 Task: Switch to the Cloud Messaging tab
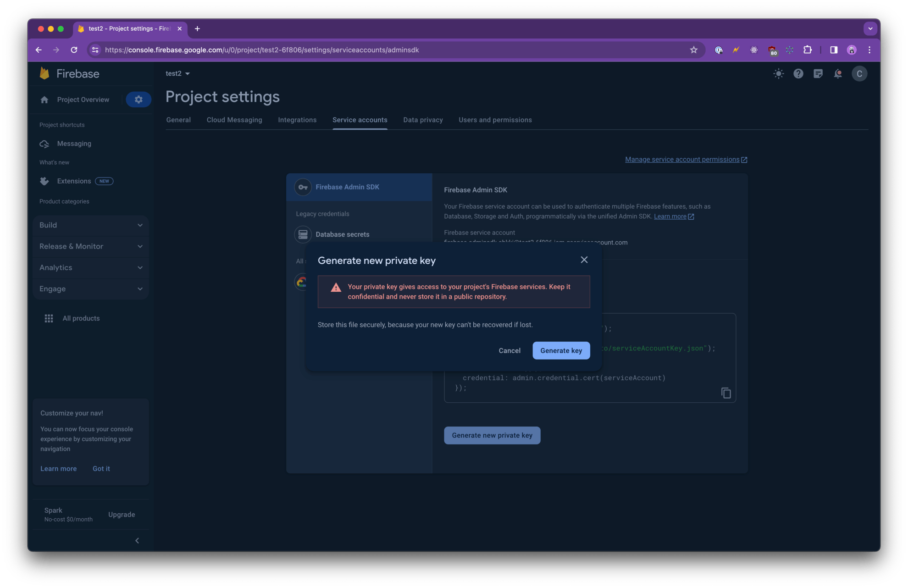[x=234, y=120]
